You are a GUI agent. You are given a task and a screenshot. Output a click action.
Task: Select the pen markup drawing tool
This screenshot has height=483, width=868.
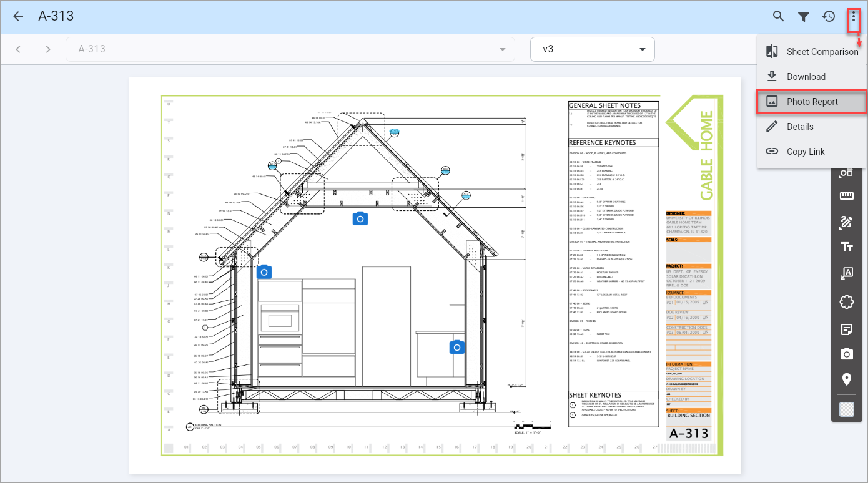click(x=847, y=222)
